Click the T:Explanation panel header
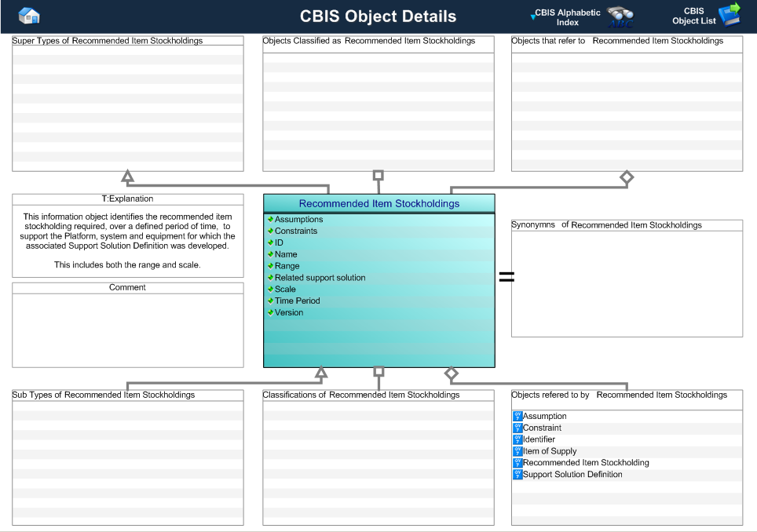Image resolution: width=757 pixels, height=532 pixels. [127, 199]
